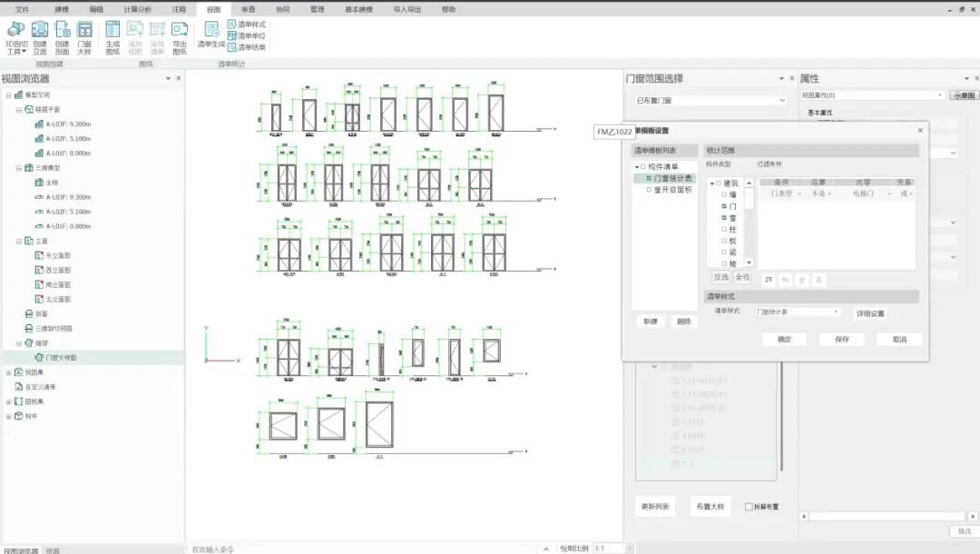This screenshot has width=980, height=554.
Task: Expand the 图纸集 tree node
Action: [x=9, y=401]
